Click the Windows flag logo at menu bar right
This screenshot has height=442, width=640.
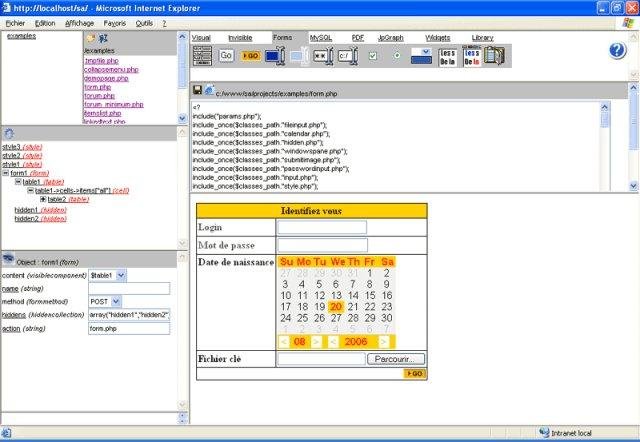pyautogui.click(x=628, y=23)
